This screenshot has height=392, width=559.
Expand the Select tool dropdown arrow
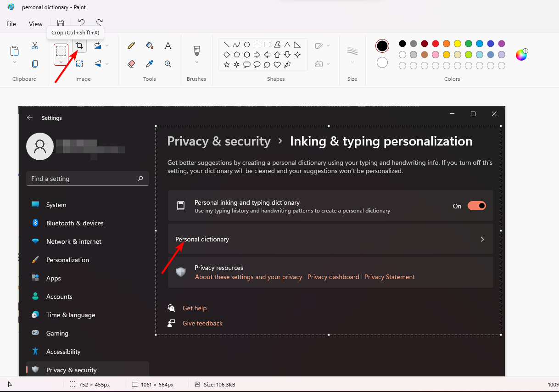(61, 62)
